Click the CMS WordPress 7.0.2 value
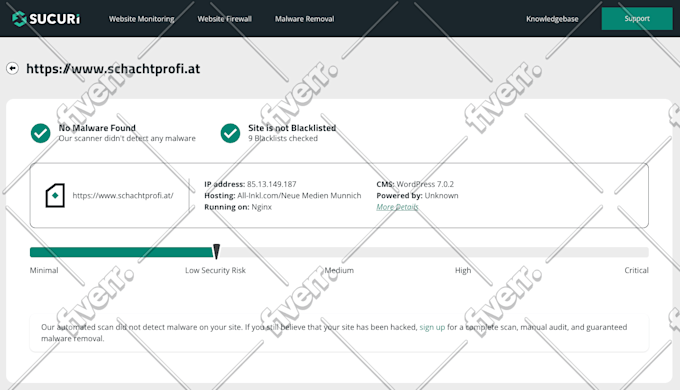The height and width of the screenshot is (390, 680). tap(425, 184)
